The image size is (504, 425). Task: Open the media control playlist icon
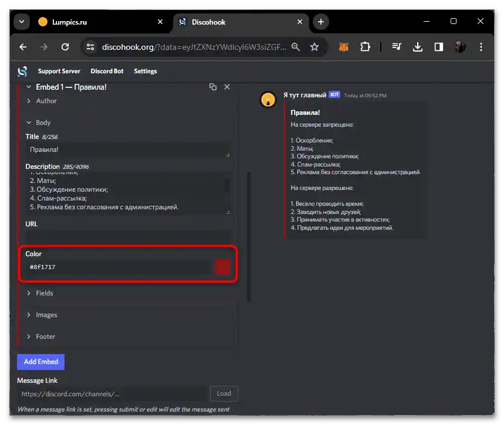(397, 47)
